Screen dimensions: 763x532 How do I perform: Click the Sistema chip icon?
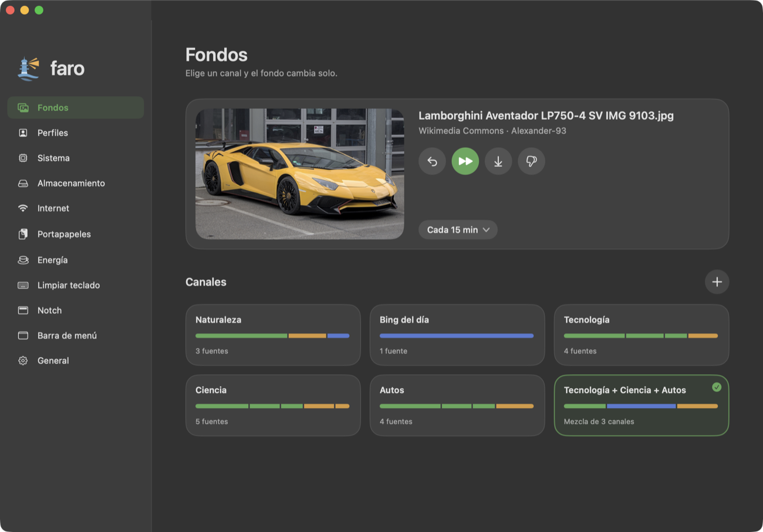[x=23, y=158]
